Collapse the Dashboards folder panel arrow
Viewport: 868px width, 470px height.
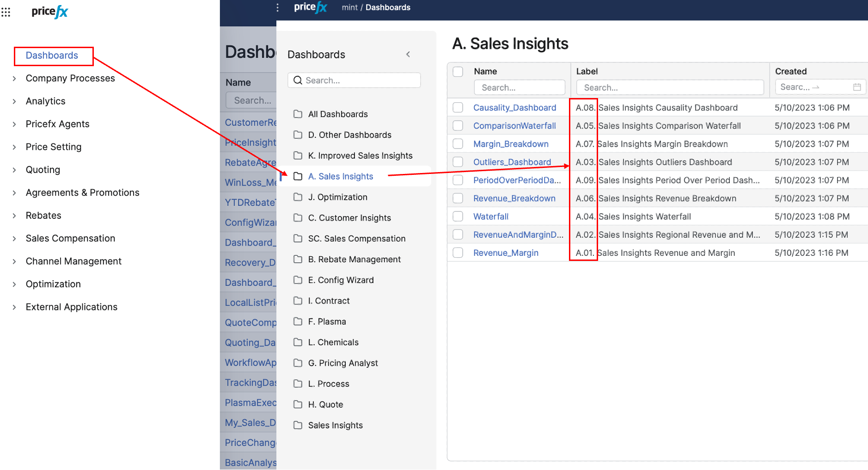(x=408, y=55)
